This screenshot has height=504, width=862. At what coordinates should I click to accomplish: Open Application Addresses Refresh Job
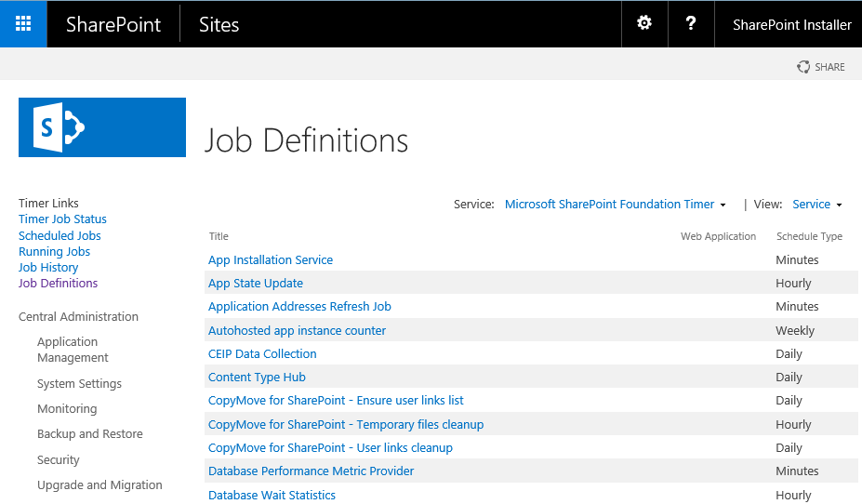coord(299,307)
